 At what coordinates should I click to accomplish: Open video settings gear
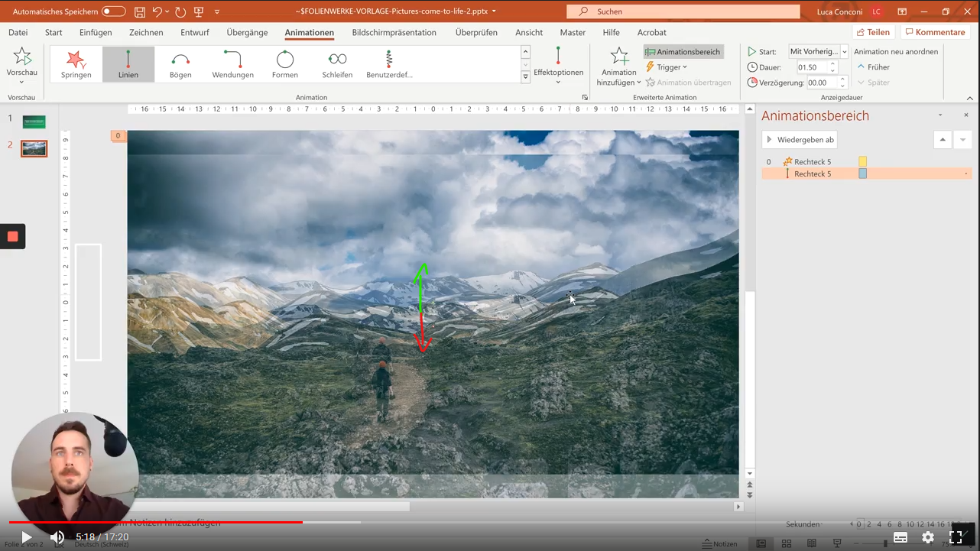tap(928, 537)
